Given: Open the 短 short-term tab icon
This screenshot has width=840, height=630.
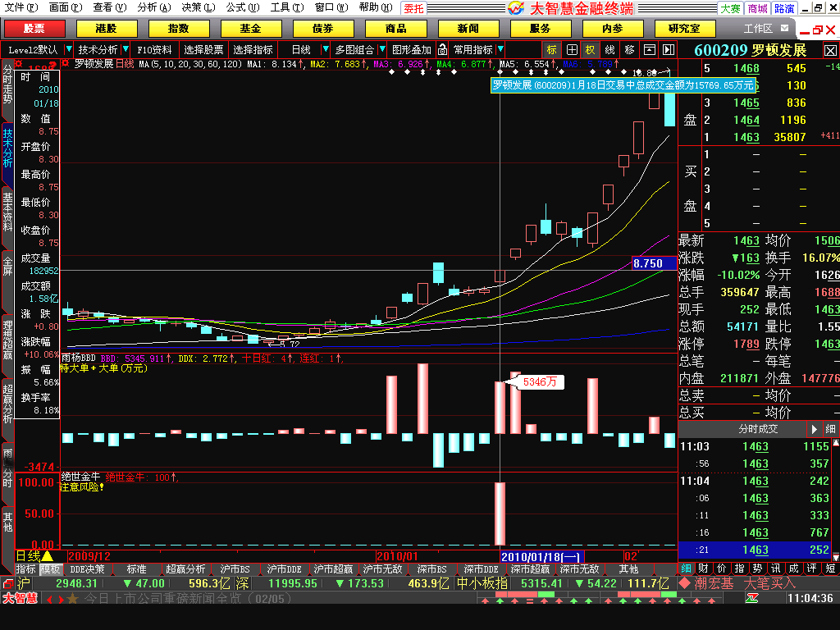Looking at the screenshot, I should (x=830, y=568).
